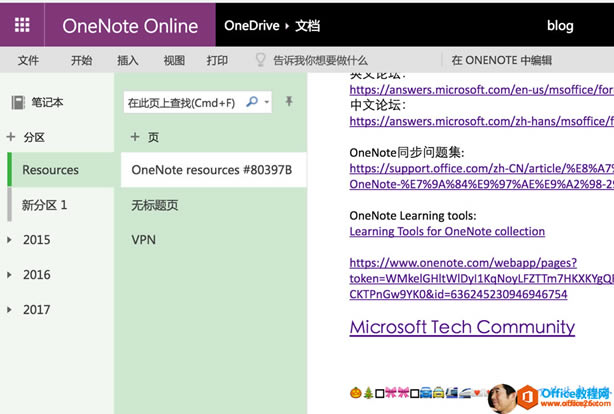
Task: Open the app launcher grid icon
Action: 22,25
